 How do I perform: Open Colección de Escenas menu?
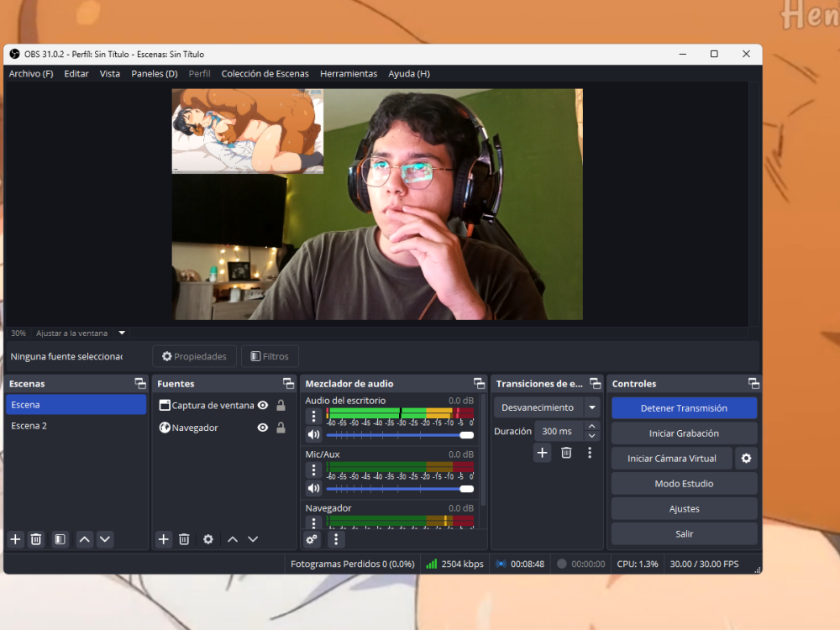(x=265, y=73)
